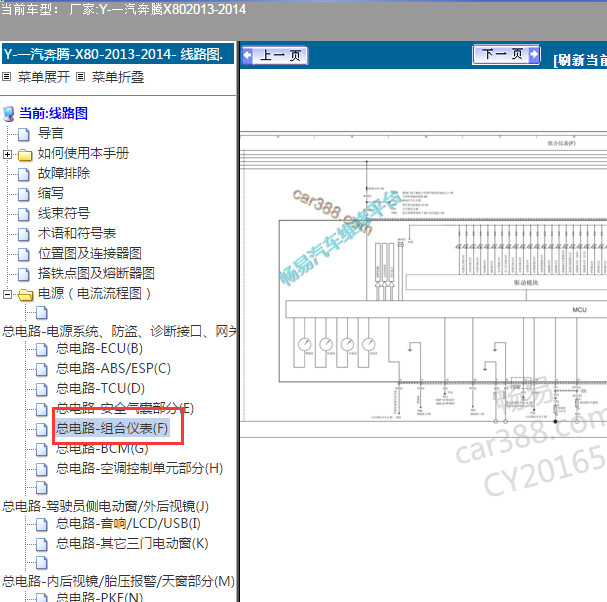Click the folder icon of 如何使用本手册

pos(25,155)
